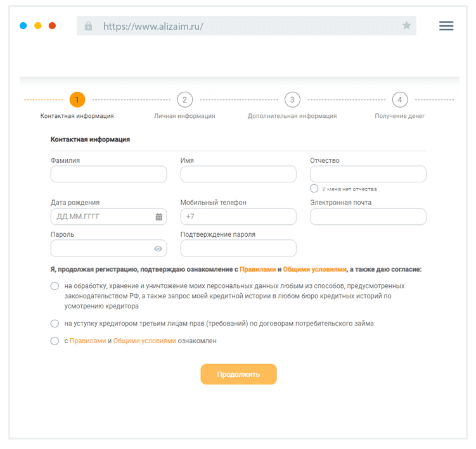This screenshot has width=476, height=449.
Task: Click the step 4 circle
Action: [399, 99]
